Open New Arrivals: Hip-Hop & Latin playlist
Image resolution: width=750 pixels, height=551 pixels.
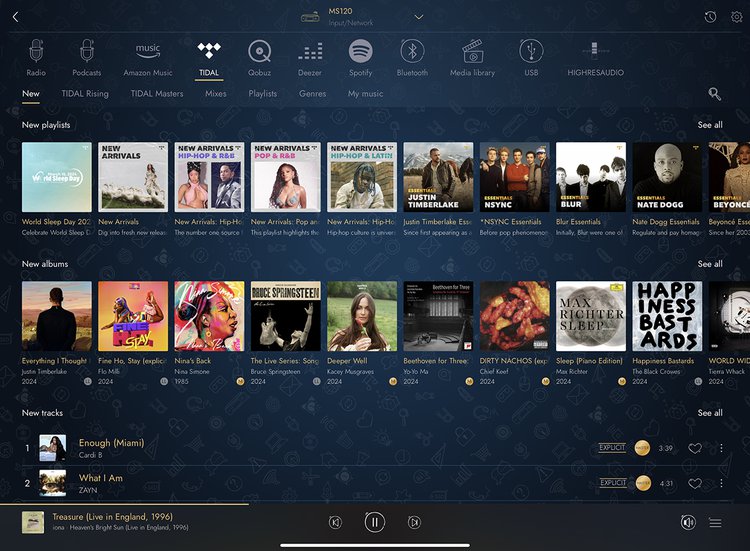pos(362,177)
